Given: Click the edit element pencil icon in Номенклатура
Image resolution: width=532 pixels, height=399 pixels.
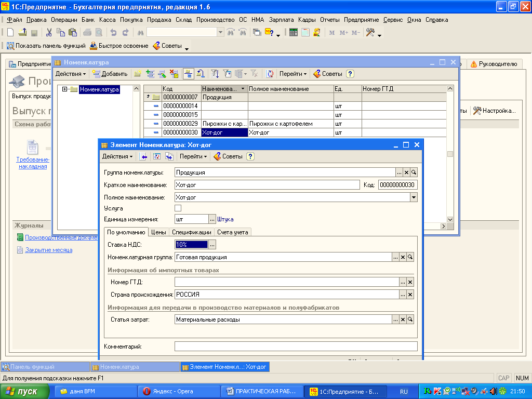Looking at the screenshot, I should (x=162, y=74).
